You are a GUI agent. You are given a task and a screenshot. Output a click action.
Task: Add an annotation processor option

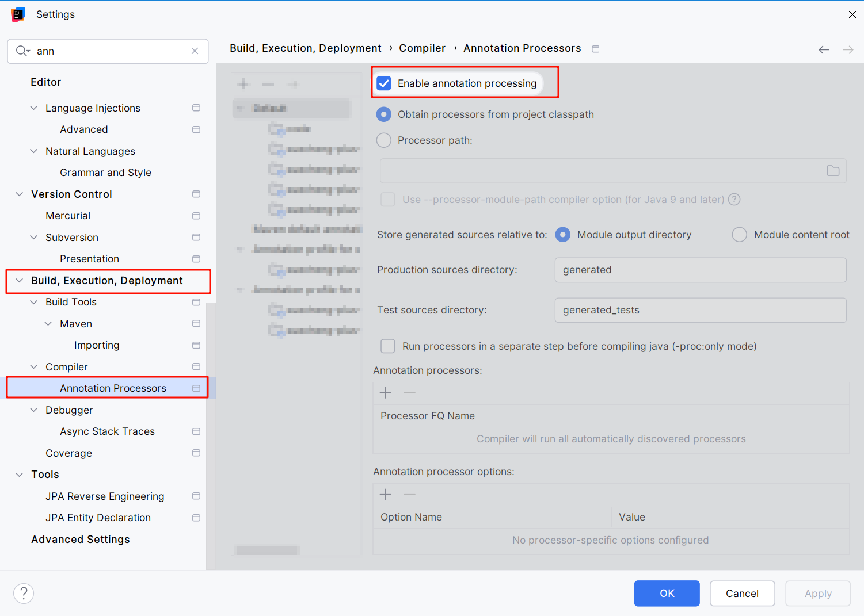click(x=386, y=495)
